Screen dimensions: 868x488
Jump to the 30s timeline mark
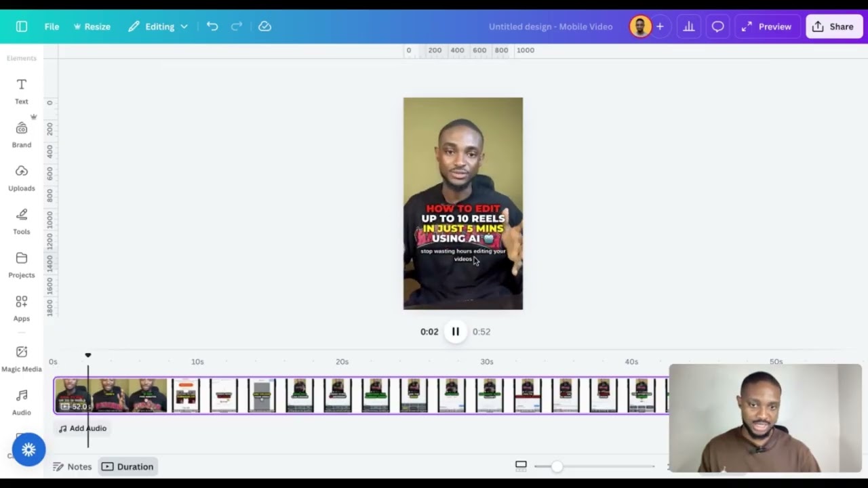(487, 362)
